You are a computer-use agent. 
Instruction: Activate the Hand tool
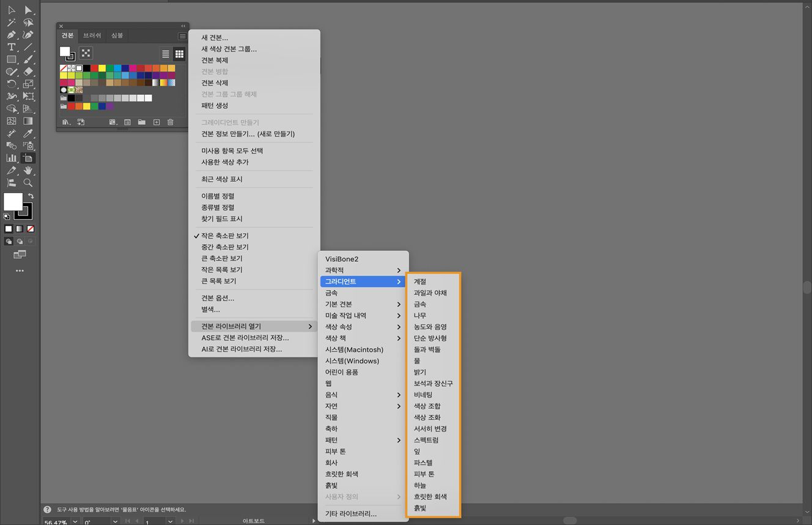click(x=28, y=170)
